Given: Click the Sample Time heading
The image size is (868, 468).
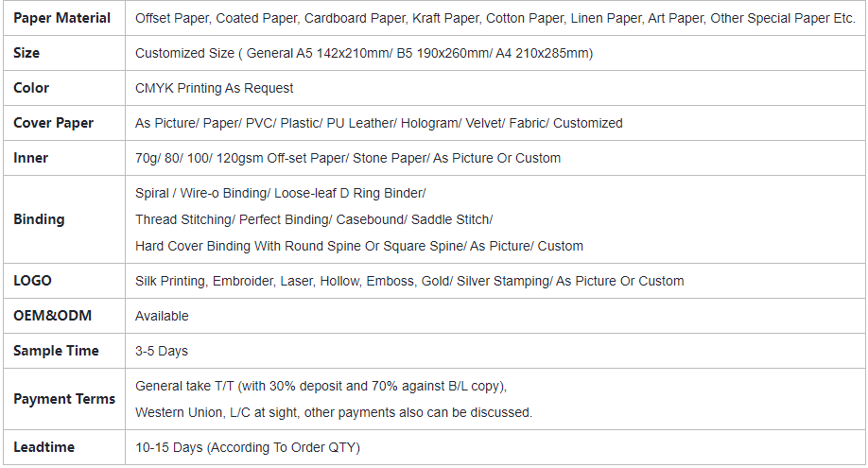Looking at the screenshot, I should 56,351.
